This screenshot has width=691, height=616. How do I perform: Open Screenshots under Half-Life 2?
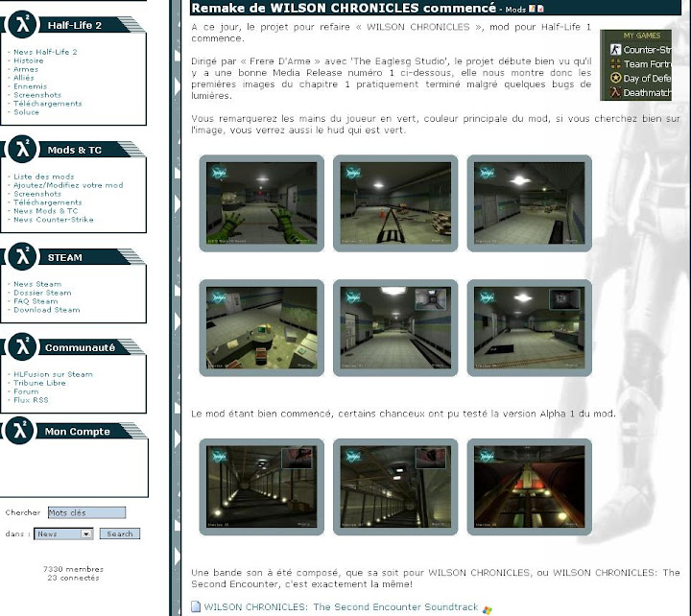37,95
